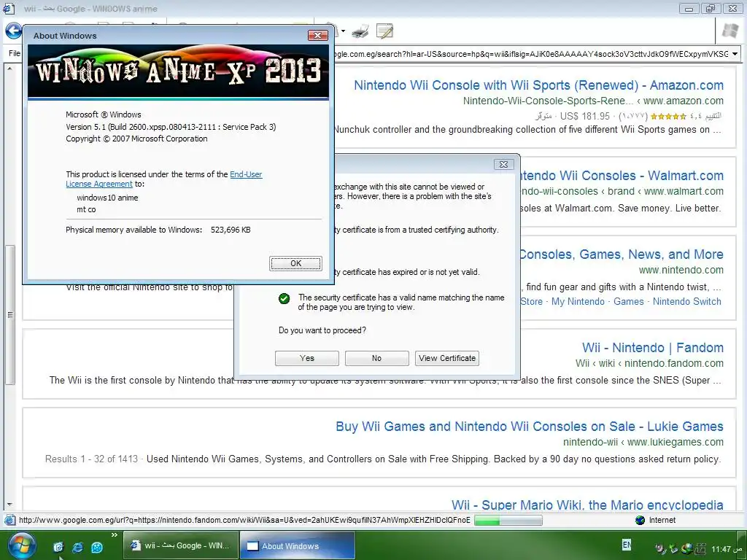Open the Walmart.com Wii Consoles result
The image size is (747, 560).
622,176
